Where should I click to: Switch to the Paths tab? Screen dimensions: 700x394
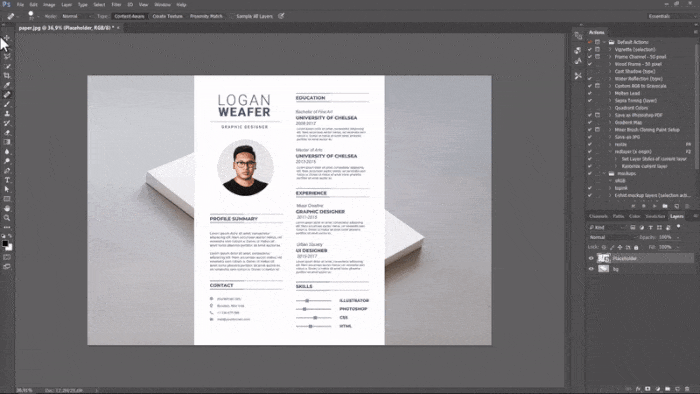pos(618,216)
